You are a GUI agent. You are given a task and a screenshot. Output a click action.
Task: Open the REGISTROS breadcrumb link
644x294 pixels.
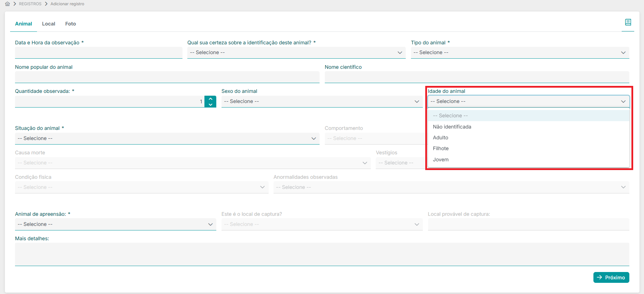(30, 4)
